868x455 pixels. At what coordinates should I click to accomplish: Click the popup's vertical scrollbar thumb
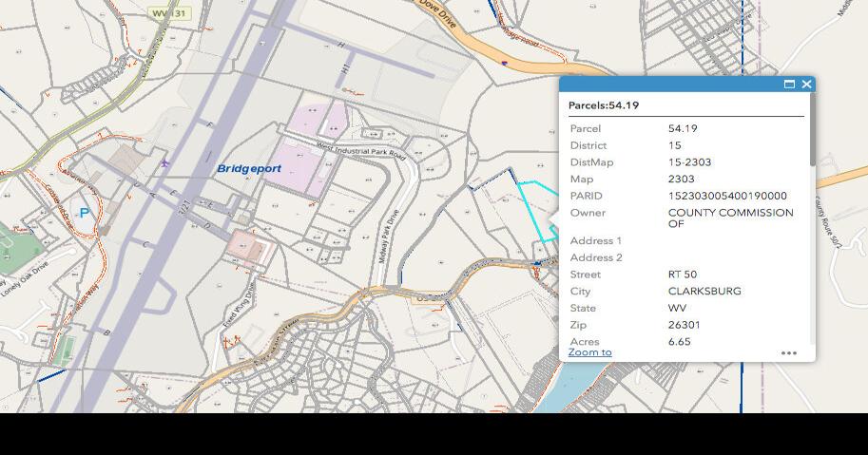click(x=811, y=138)
